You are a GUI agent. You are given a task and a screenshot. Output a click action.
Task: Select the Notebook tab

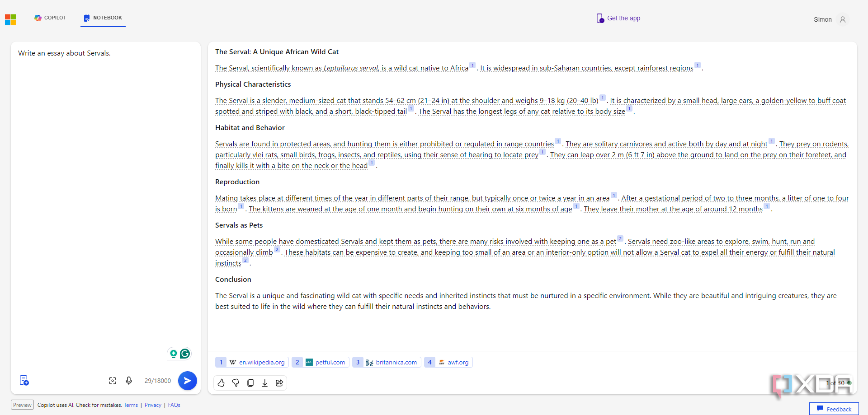103,18
